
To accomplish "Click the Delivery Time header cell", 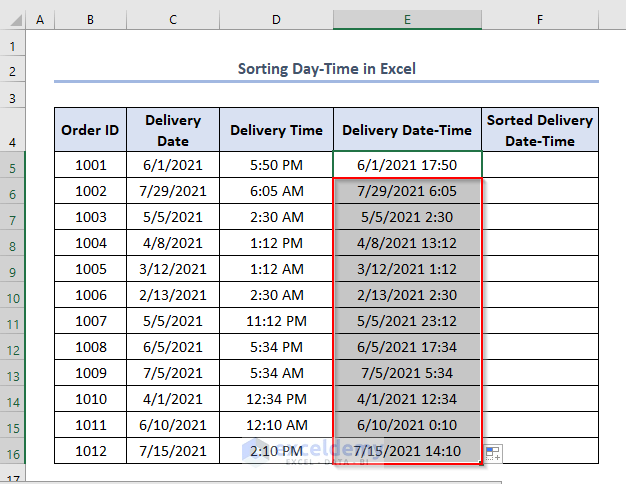I will coord(276,130).
